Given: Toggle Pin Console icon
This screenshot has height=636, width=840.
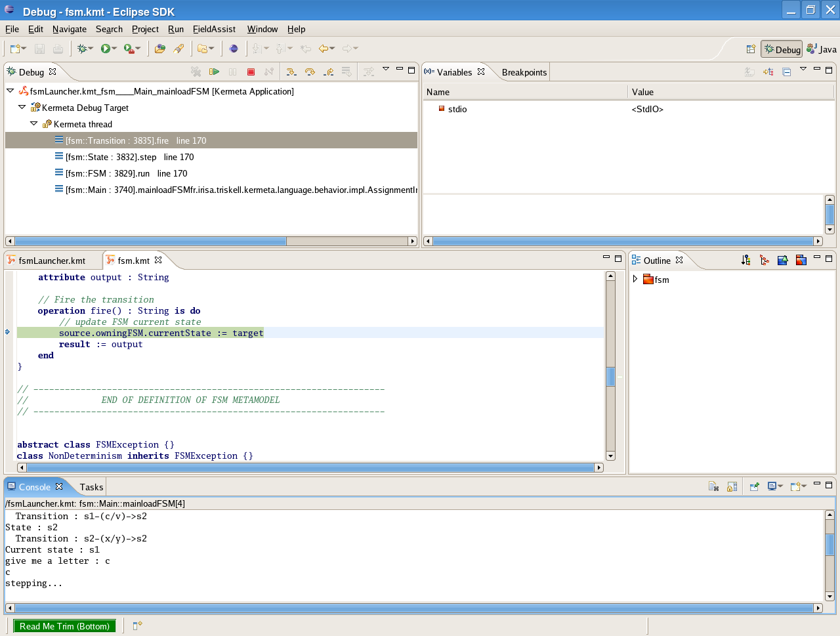Looking at the screenshot, I should (x=754, y=486).
